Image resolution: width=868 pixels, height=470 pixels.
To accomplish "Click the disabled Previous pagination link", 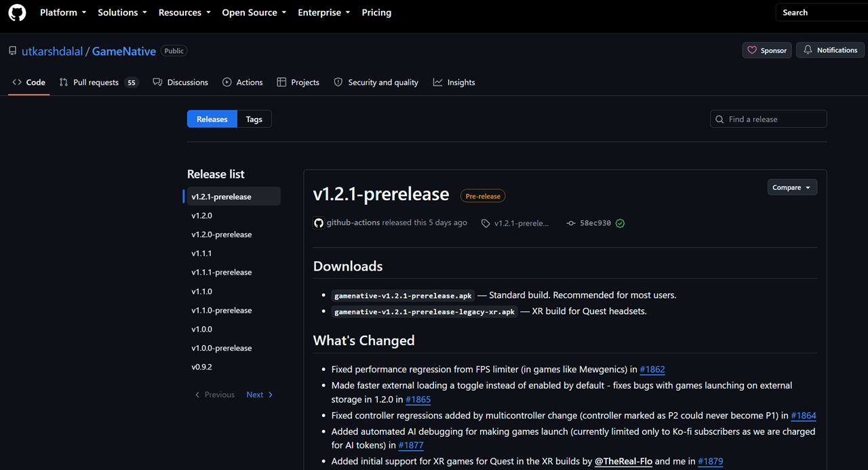I will click(214, 395).
